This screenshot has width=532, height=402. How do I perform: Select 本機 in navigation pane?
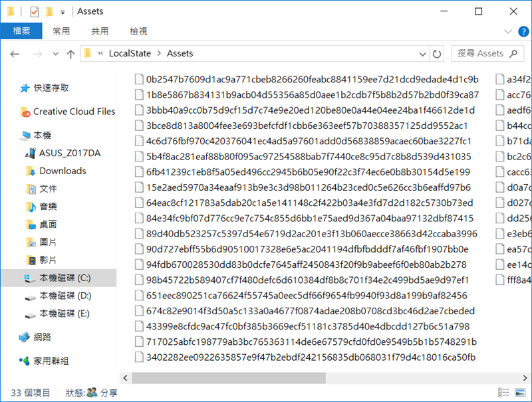point(42,136)
